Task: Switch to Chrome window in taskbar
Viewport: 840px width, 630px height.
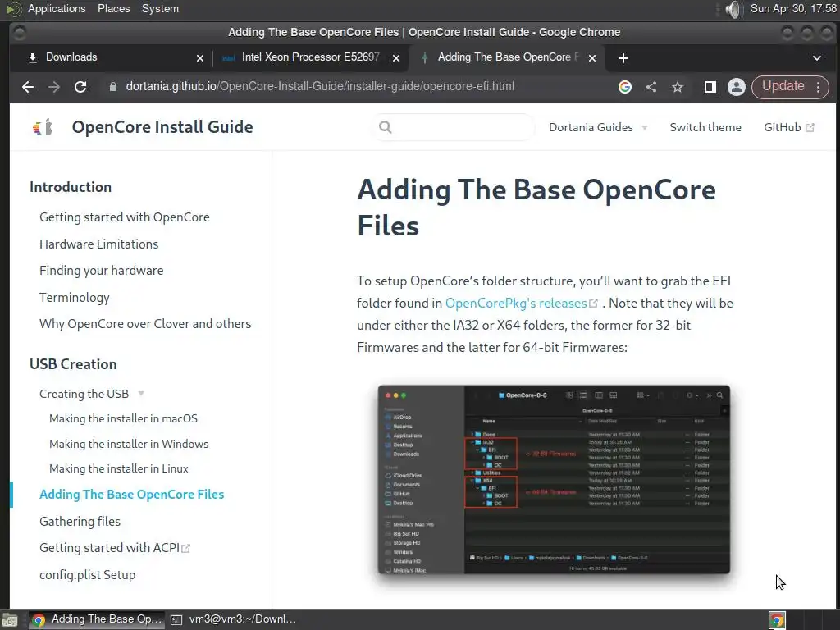Action: coord(97,619)
